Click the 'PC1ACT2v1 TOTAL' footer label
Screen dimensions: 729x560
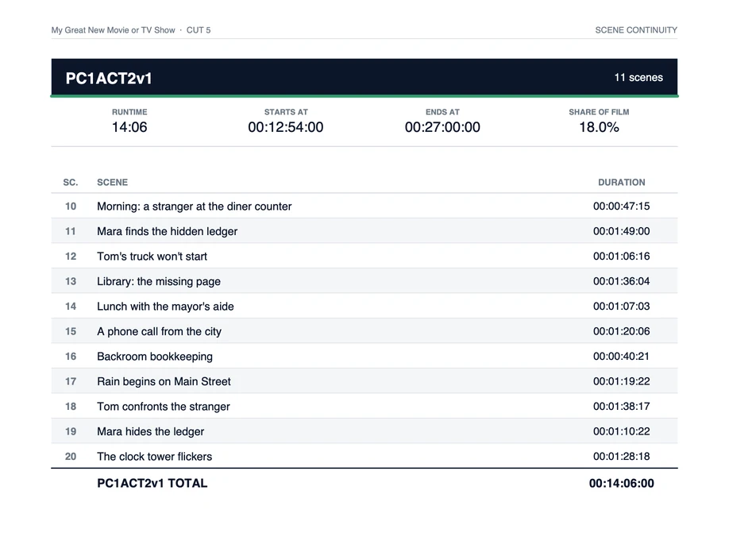152,483
